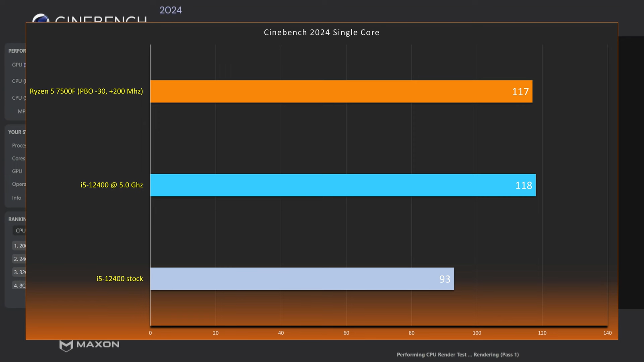Open the CPU dropdown under Rankings

[x=20, y=230]
